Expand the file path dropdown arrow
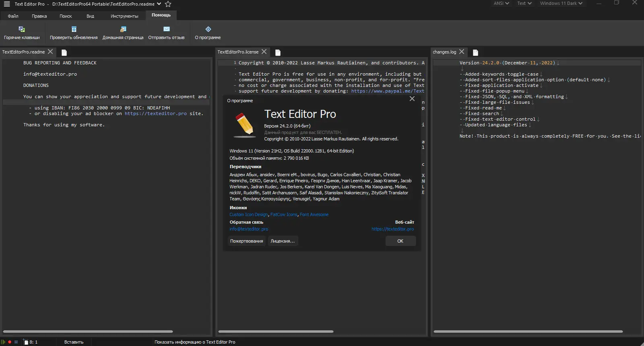 click(x=159, y=4)
